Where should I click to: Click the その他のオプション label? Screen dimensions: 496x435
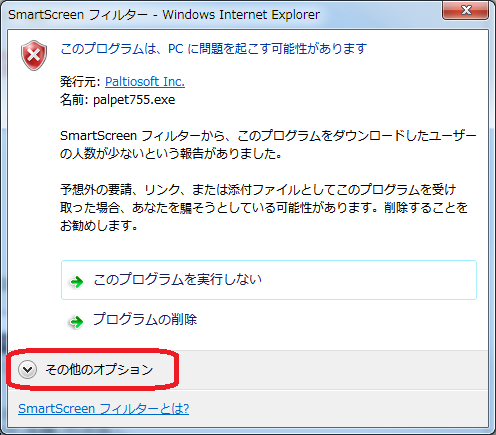coord(99,369)
